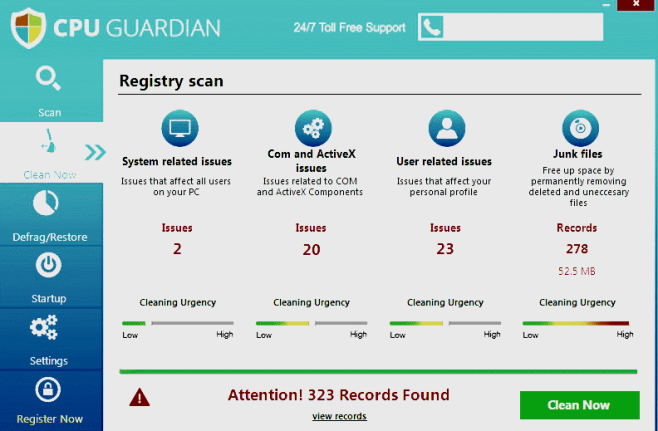Open the view records link

(x=338, y=416)
